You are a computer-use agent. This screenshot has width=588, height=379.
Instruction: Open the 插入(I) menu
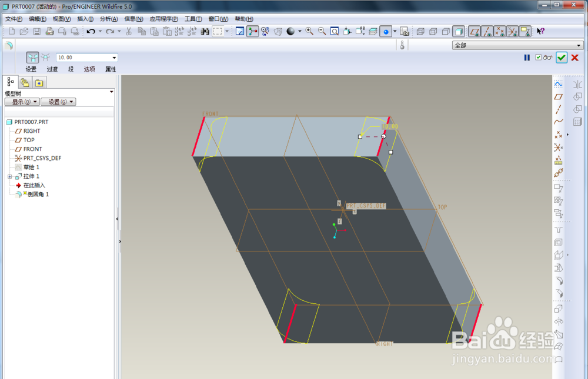coord(85,19)
